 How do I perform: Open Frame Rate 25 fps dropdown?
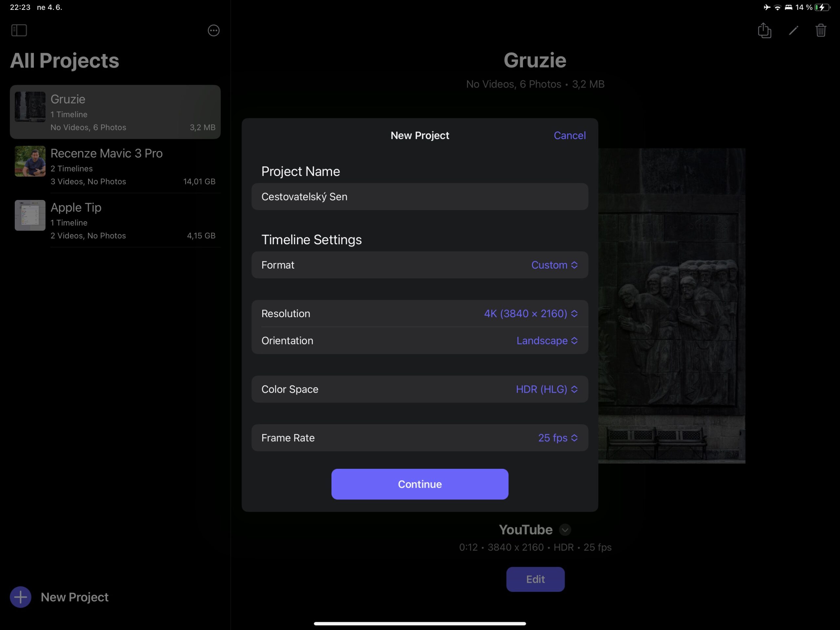point(557,438)
